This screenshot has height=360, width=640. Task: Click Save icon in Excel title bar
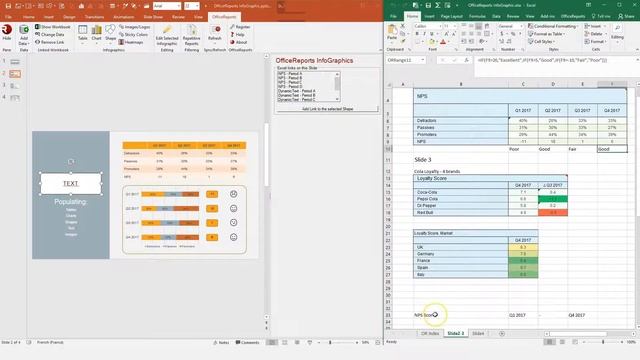[428, 5]
